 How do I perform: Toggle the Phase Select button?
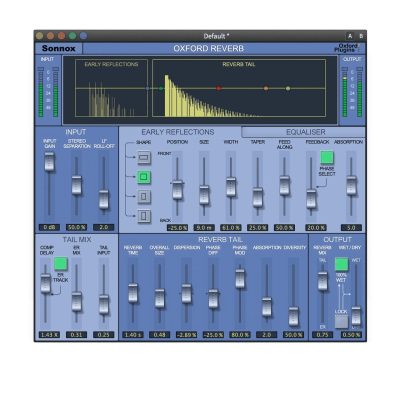pyautogui.click(x=327, y=157)
